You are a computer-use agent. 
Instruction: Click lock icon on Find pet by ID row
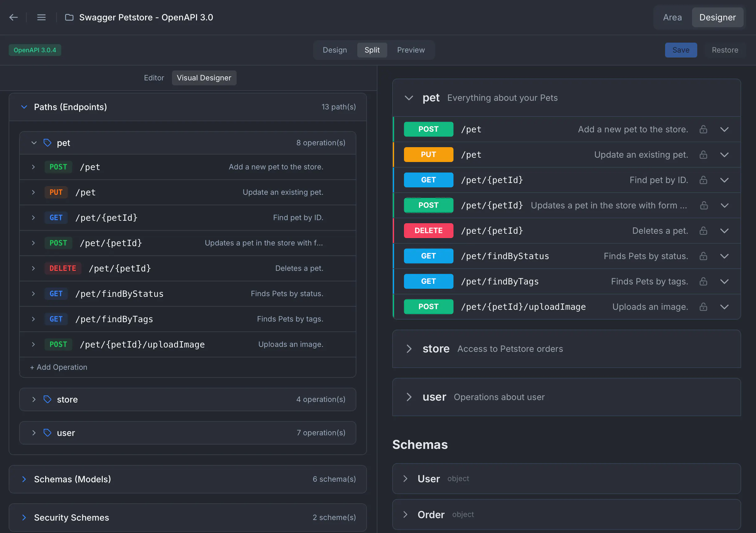coord(703,180)
